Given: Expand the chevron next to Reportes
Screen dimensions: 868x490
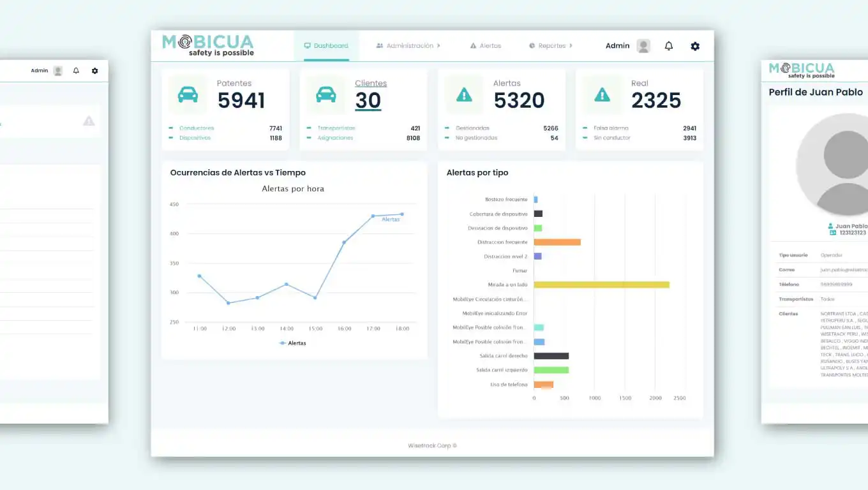Looking at the screenshot, I should 571,46.
